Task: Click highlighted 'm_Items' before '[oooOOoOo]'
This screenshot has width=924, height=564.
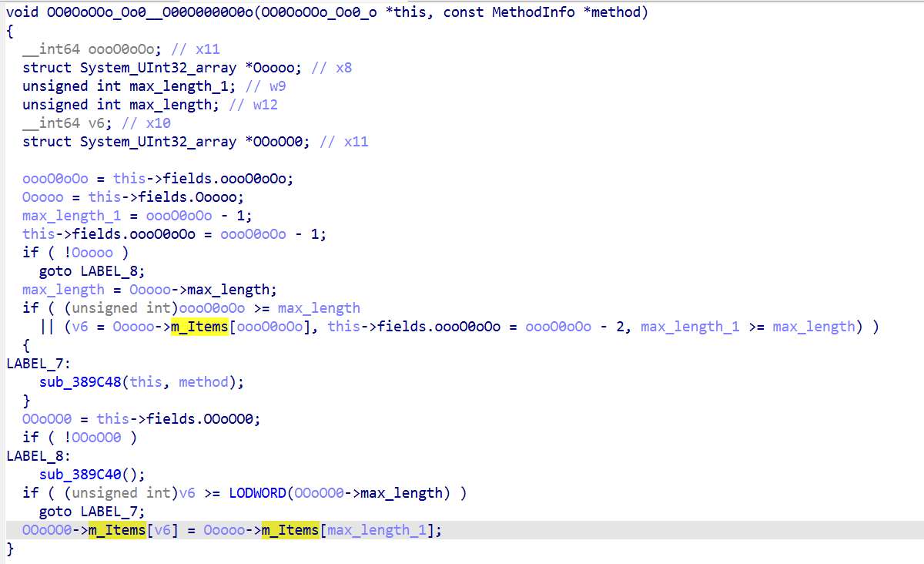Action: point(199,327)
